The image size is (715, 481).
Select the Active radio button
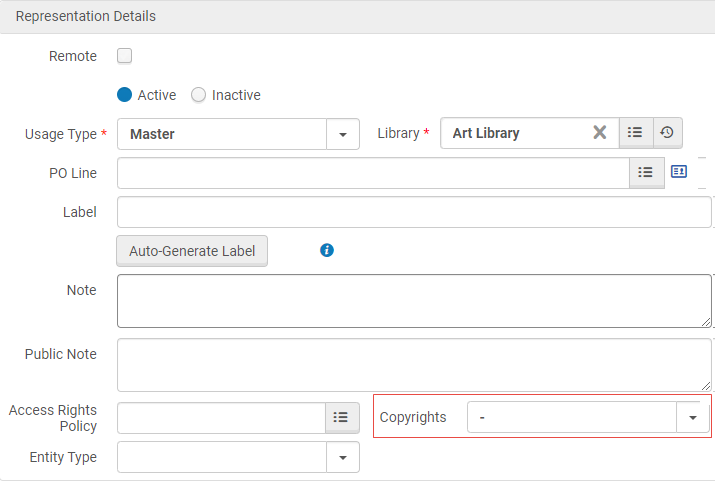[125, 95]
